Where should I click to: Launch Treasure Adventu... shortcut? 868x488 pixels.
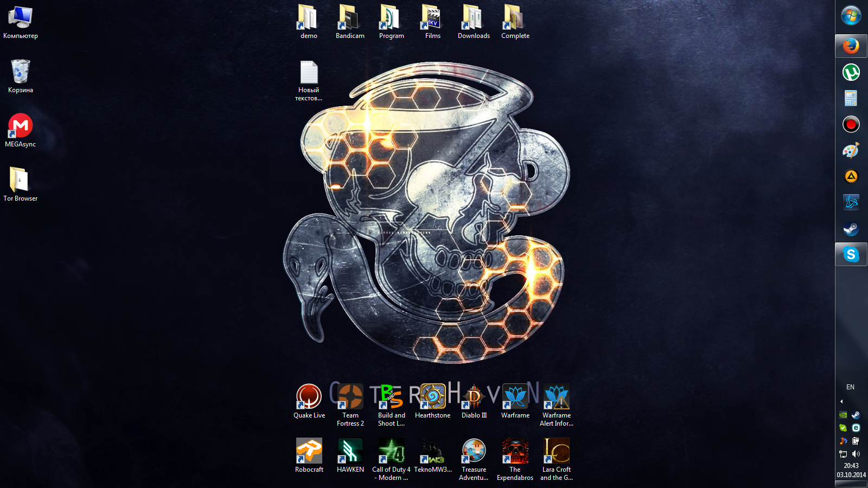click(474, 460)
